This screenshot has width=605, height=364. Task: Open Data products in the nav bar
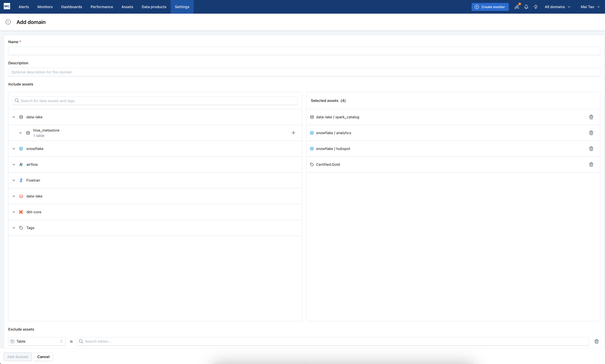coord(154,7)
